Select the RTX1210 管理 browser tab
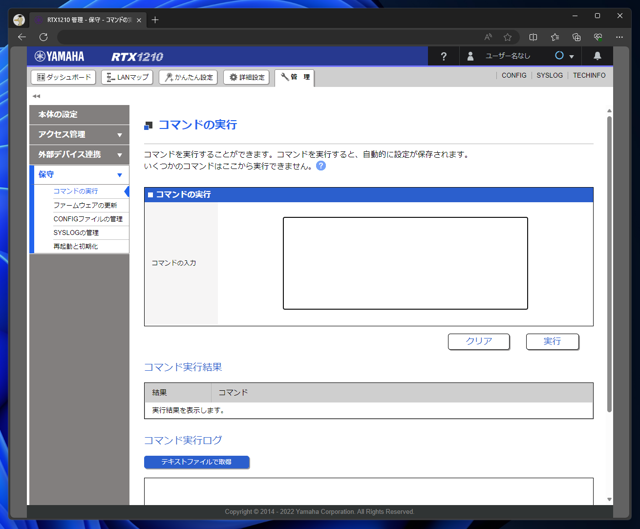The image size is (640, 529). pos(88,20)
